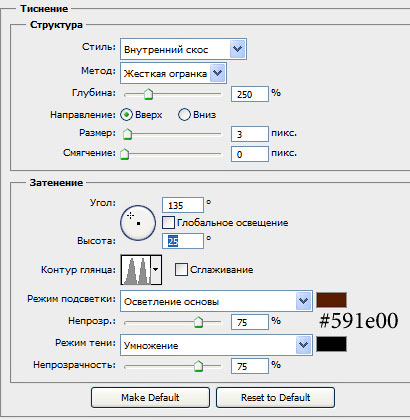Click the Размер field showing 3
410x420 pixels.
click(250, 134)
